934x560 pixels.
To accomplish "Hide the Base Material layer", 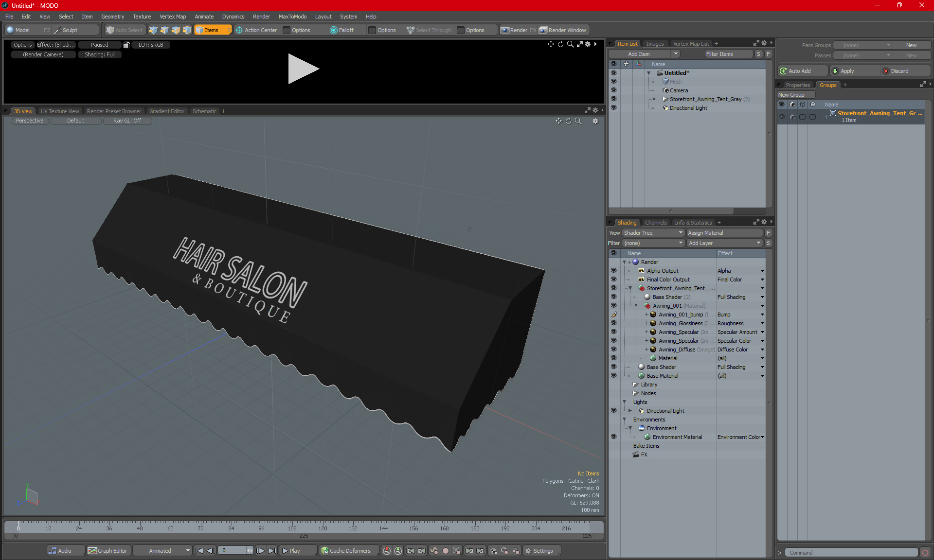I will coord(613,376).
